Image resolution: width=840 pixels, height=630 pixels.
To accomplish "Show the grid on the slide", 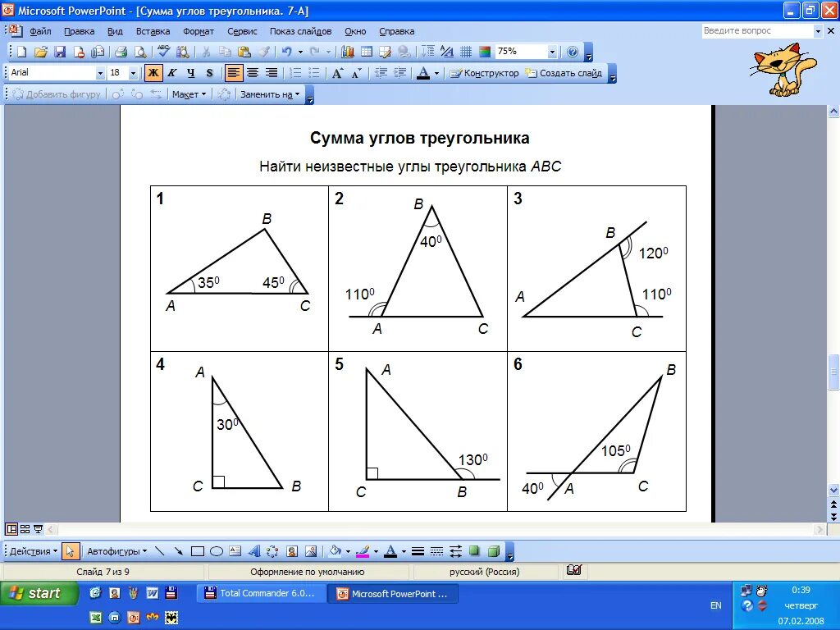I will [x=466, y=52].
